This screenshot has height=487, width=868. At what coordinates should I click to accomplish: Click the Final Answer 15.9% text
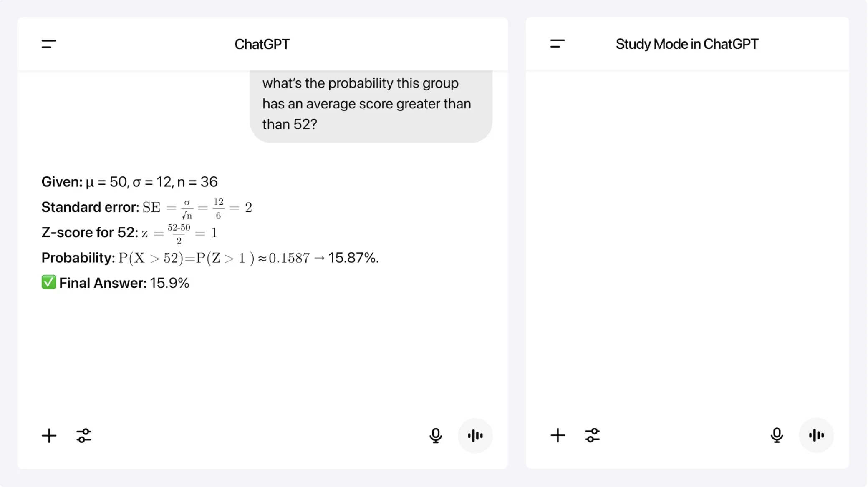(124, 283)
